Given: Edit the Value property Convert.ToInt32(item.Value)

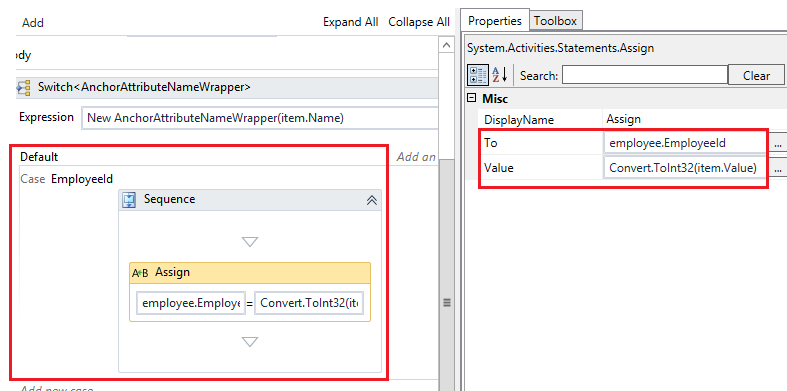Looking at the screenshot, I should [x=686, y=168].
